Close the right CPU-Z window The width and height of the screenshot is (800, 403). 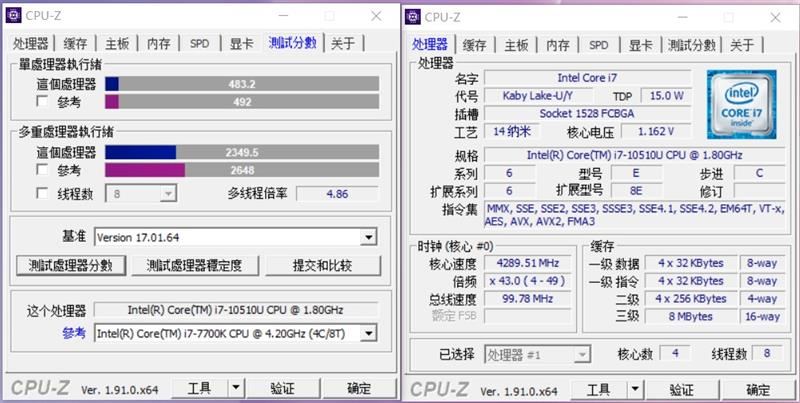pyautogui.click(x=776, y=17)
